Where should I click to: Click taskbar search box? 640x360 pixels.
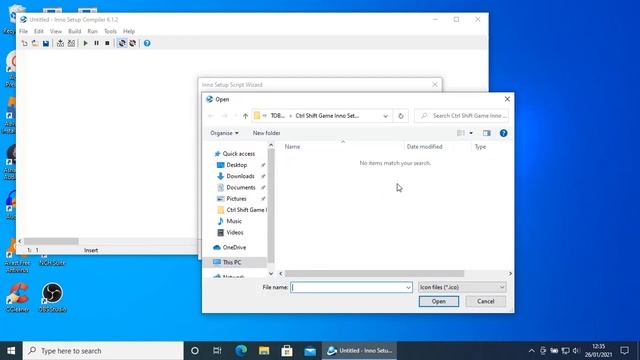coord(103,351)
